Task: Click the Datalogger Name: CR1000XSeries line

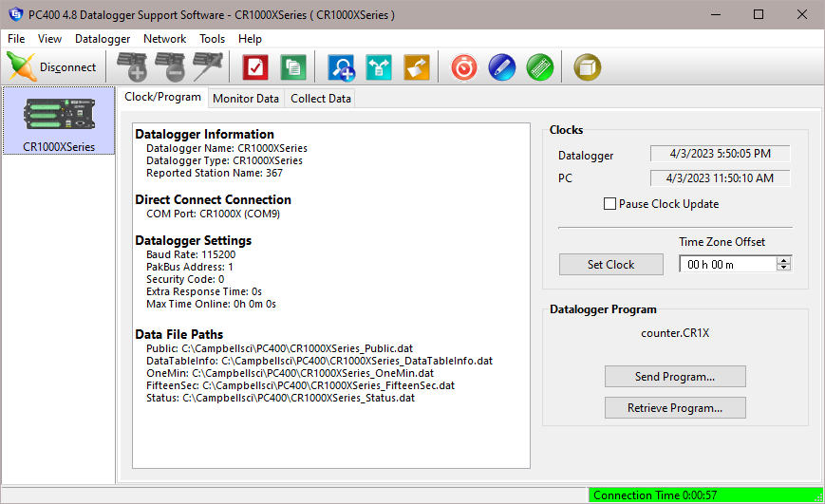Action: click(227, 148)
